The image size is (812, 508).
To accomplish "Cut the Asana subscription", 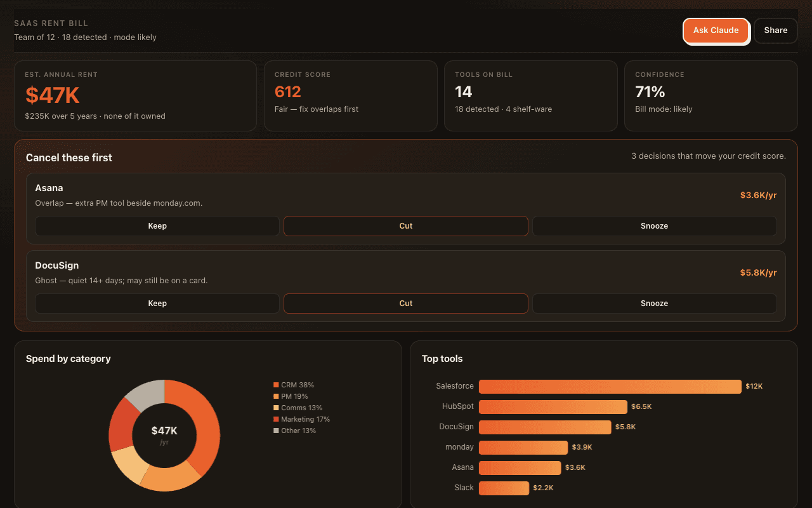I will tap(406, 226).
